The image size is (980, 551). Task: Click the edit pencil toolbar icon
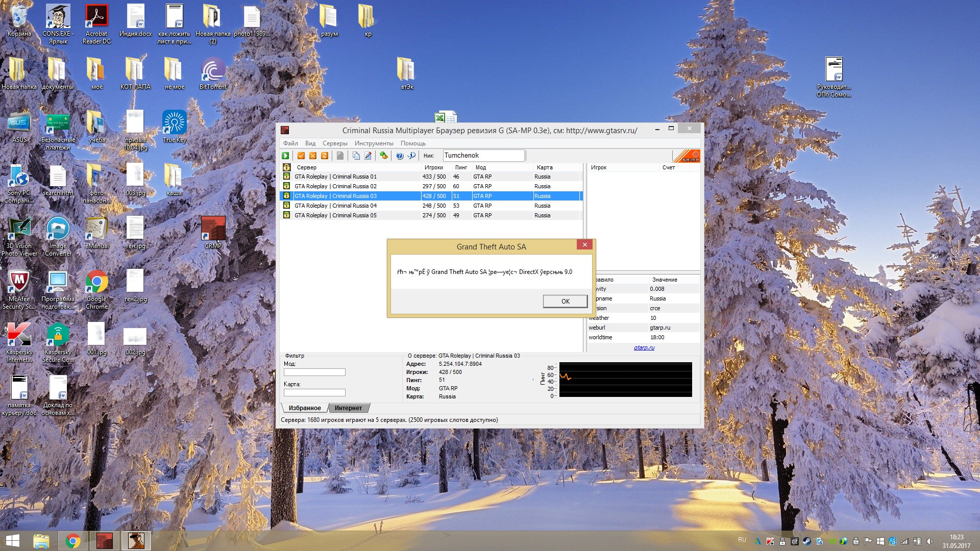[x=368, y=156]
